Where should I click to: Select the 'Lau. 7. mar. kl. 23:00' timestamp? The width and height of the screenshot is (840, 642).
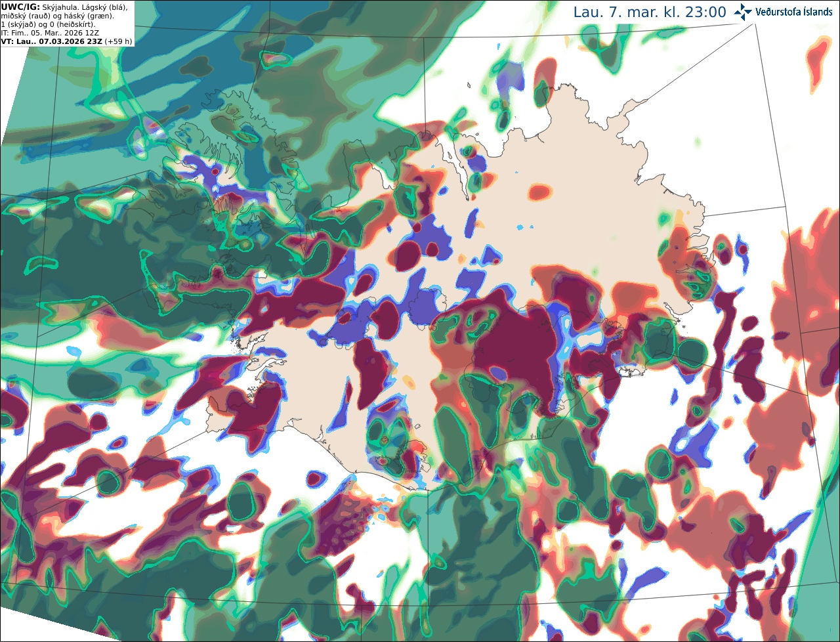(650, 12)
